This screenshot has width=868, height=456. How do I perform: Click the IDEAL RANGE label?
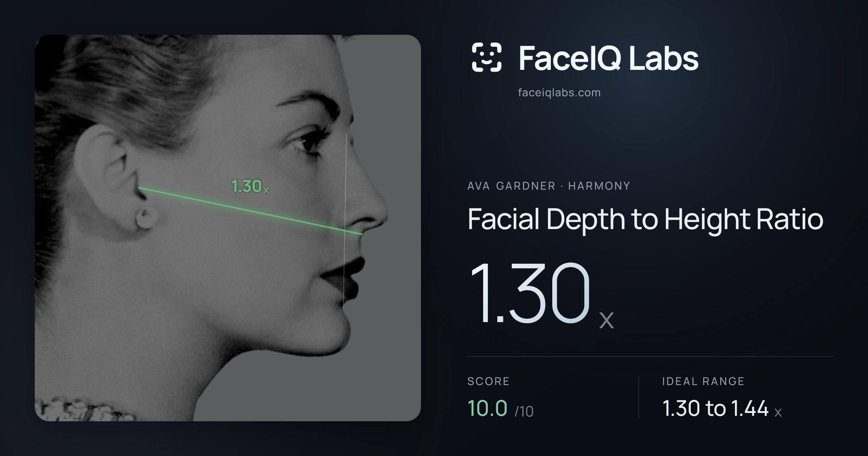point(703,381)
